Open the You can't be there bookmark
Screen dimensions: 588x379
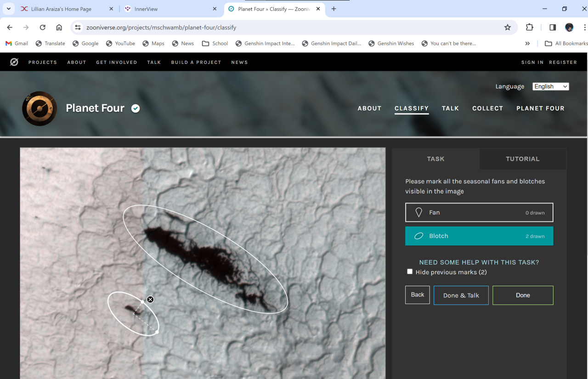448,43
